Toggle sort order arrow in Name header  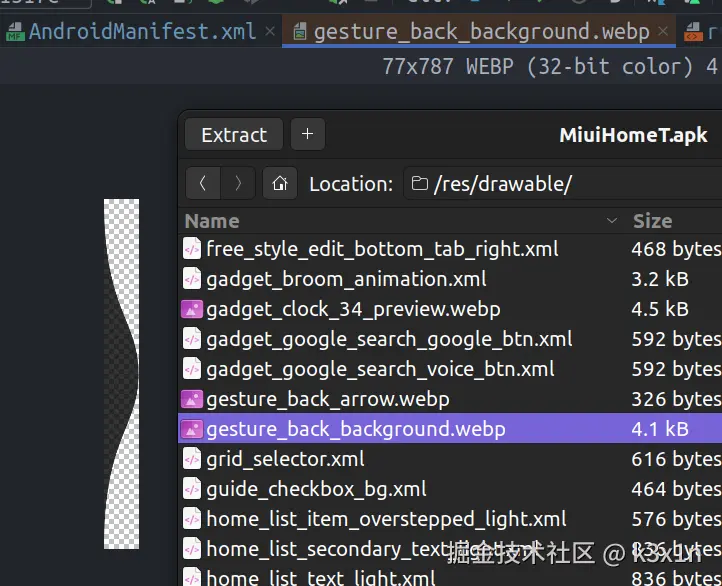point(611,221)
